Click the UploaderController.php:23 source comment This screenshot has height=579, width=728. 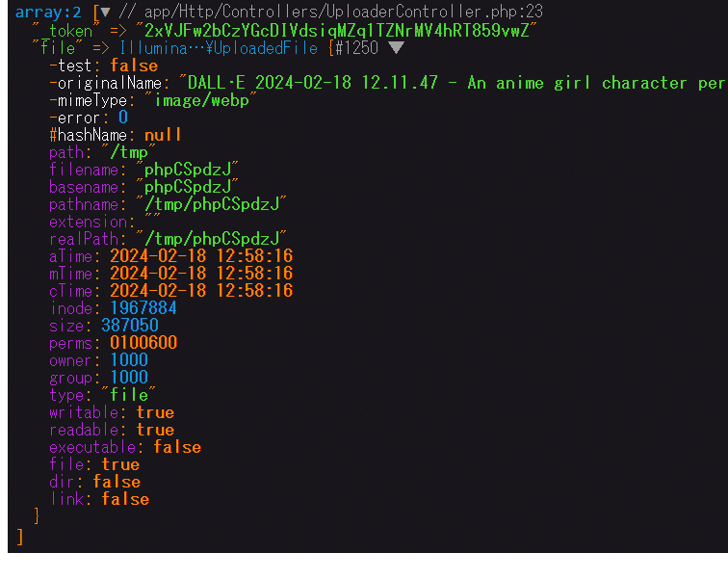(x=330, y=13)
